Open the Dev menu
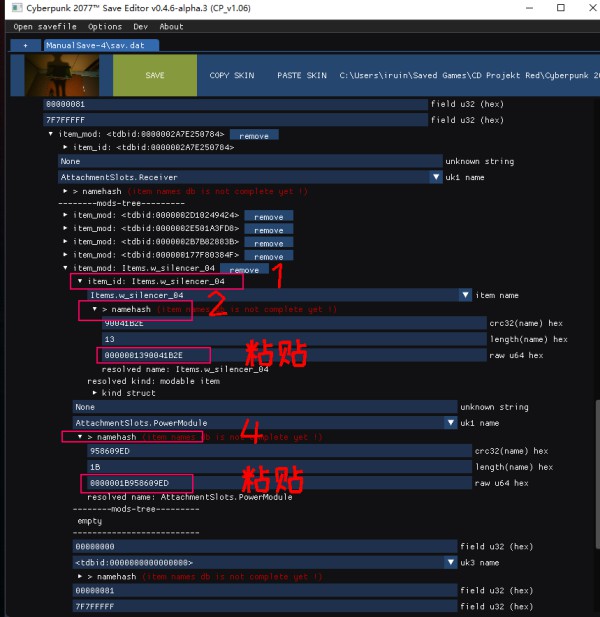Viewport: 600px width, 617px height. pos(140,27)
